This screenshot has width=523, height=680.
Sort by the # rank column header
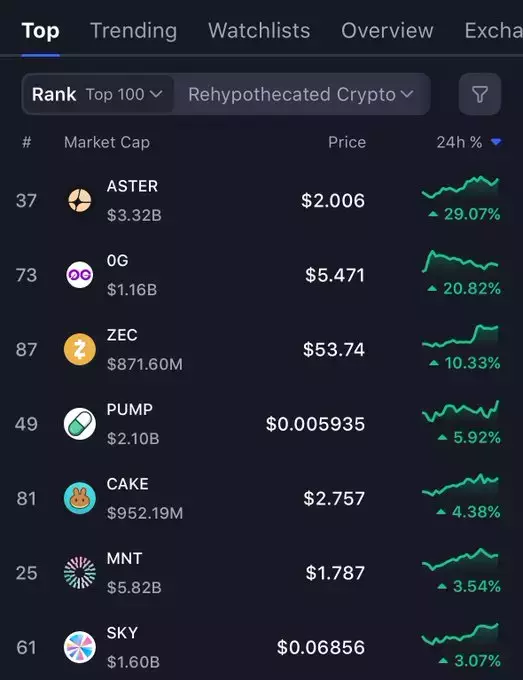27,142
